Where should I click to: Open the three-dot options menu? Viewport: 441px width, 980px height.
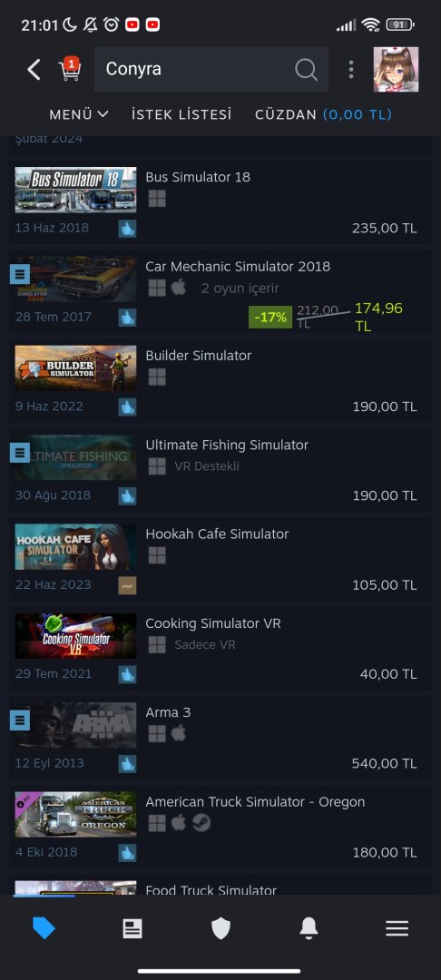[x=351, y=69]
